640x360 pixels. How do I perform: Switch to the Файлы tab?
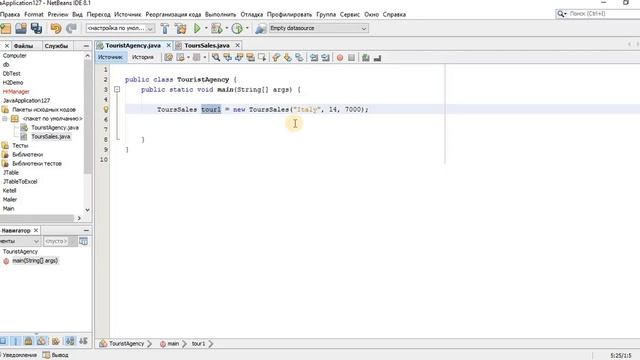(23, 46)
